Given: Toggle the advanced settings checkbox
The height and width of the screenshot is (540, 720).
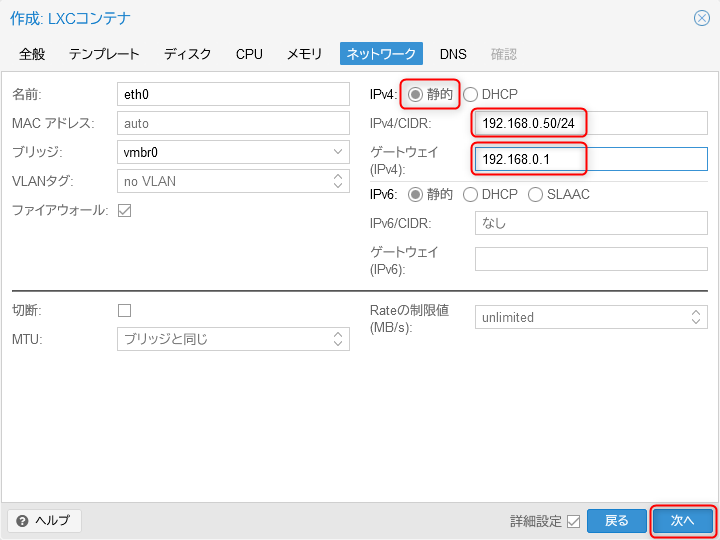Looking at the screenshot, I should [x=573, y=521].
